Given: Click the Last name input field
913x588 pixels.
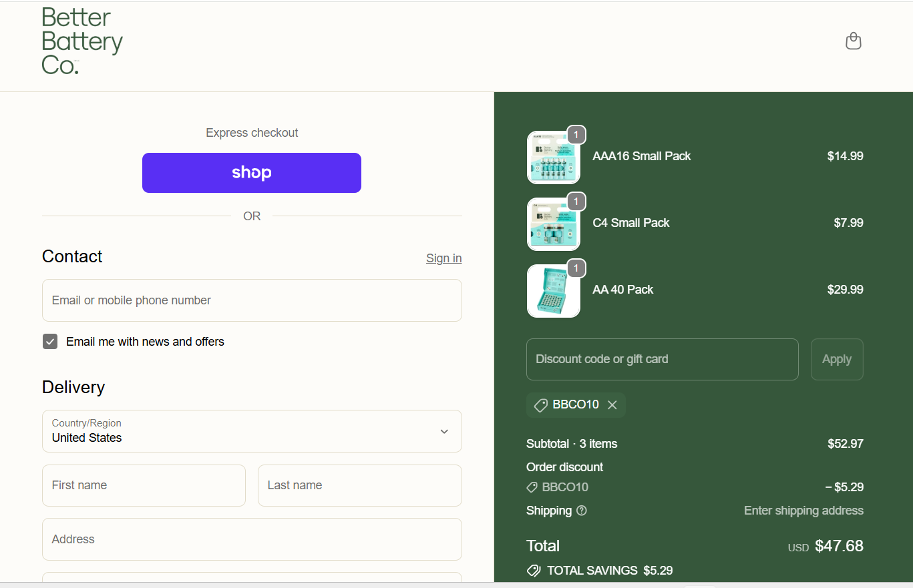Looking at the screenshot, I should point(360,485).
